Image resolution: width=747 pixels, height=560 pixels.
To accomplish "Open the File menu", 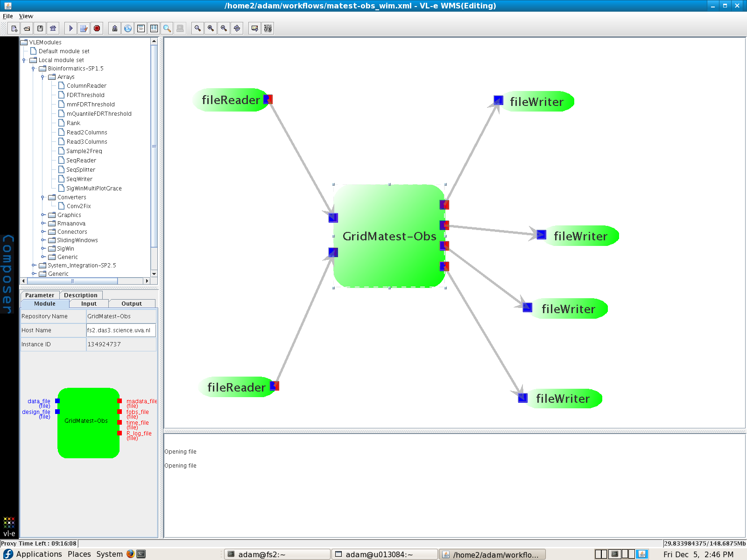I will pyautogui.click(x=8, y=16).
